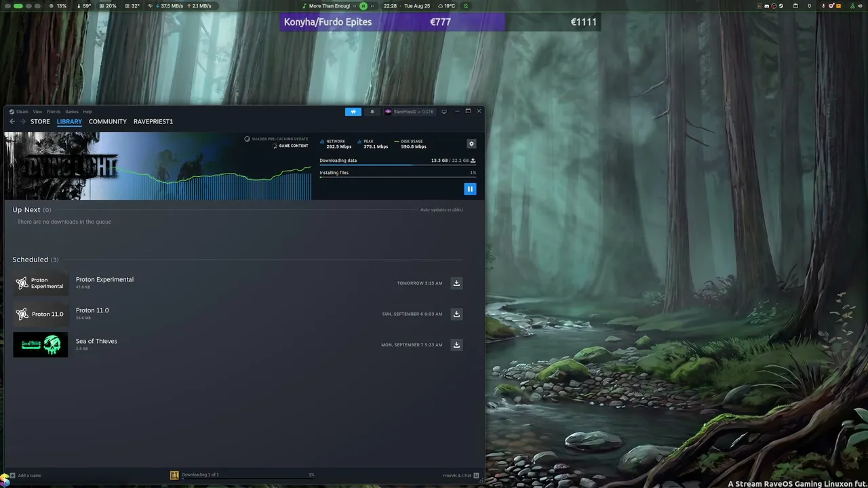The width and height of the screenshot is (868, 488).
Task: Click the Mon, September 7 schedule time
Action: point(412,345)
